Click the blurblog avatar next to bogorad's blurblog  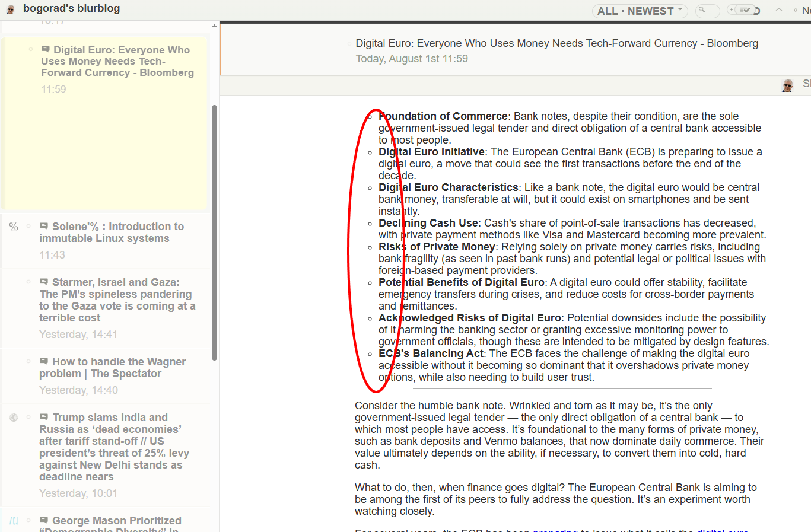pyautogui.click(x=10, y=9)
